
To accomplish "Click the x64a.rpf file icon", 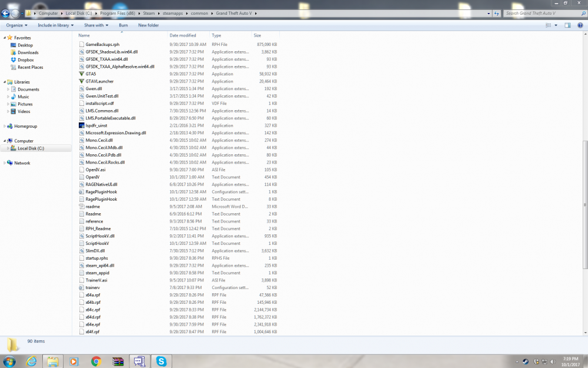I will [x=81, y=295].
